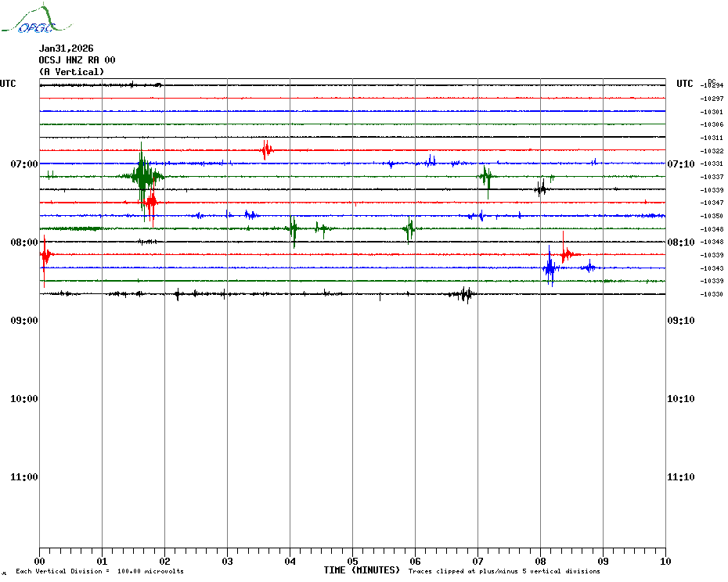
Task: Select the 11:00 left time label
Action: (x=23, y=476)
